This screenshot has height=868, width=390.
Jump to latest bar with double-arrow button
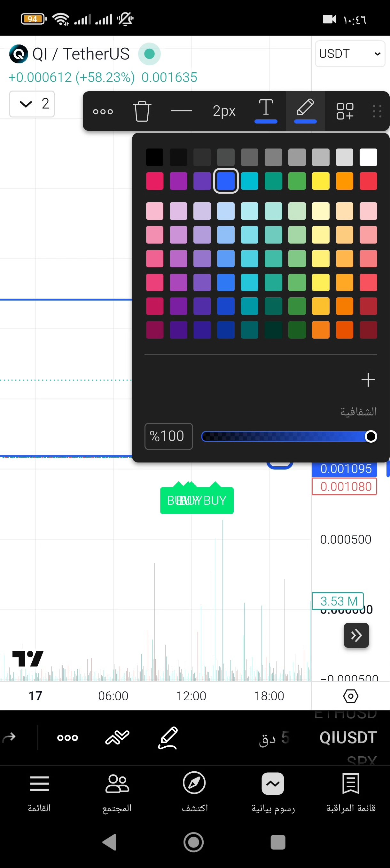pyautogui.click(x=356, y=635)
